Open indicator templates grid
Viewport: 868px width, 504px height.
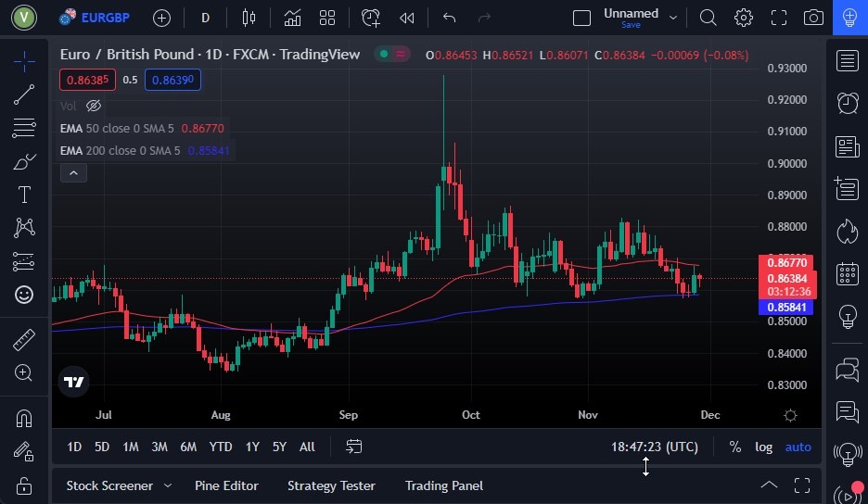pyautogui.click(x=327, y=19)
